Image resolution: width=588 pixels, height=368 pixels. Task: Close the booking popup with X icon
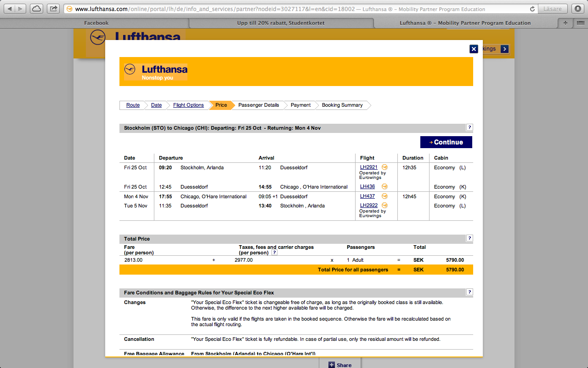click(474, 49)
